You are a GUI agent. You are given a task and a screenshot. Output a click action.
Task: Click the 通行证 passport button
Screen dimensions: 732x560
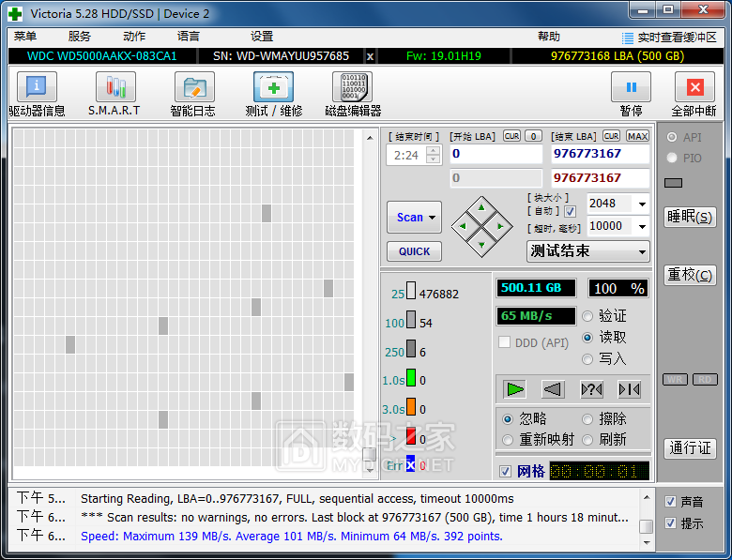point(690,448)
